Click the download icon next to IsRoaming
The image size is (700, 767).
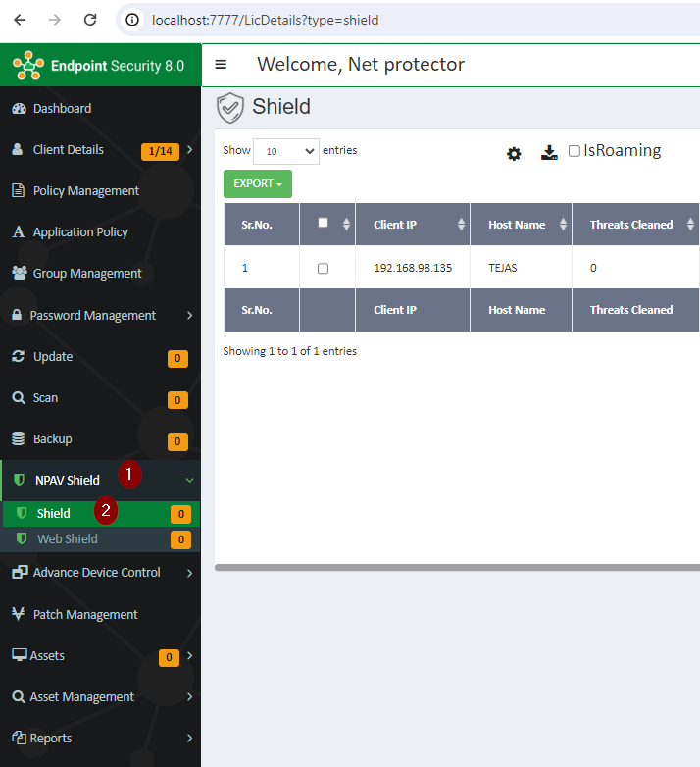[x=549, y=153]
